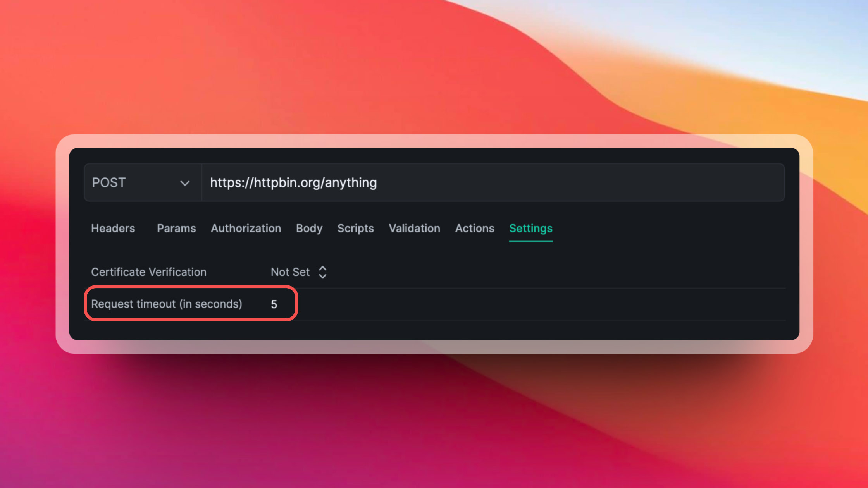
Task: Open the Actions tab
Action: click(x=474, y=229)
